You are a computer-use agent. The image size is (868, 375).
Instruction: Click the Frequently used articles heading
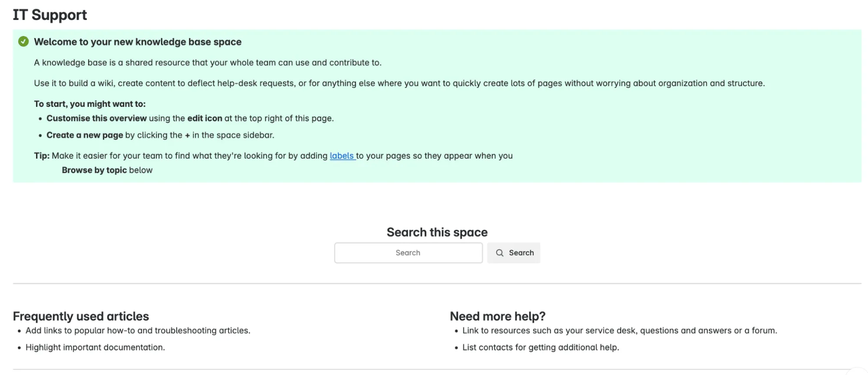81,316
